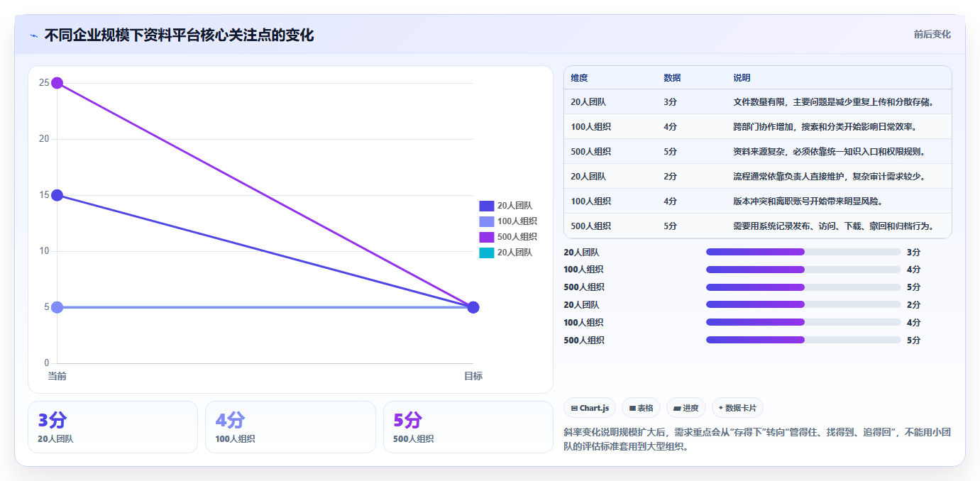Click the 数据 column header
Image resolution: width=980 pixels, height=481 pixels.
pyautogui.click(x=672, y=78)
